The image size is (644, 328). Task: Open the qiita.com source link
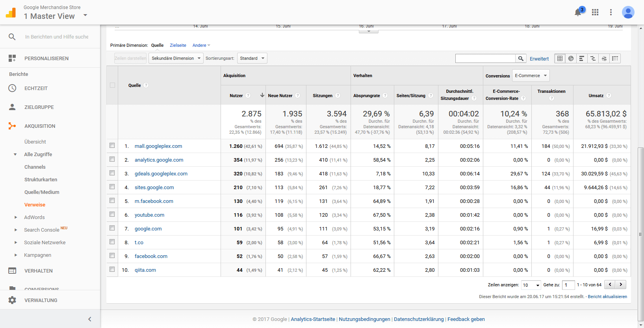tap(145, 270)
